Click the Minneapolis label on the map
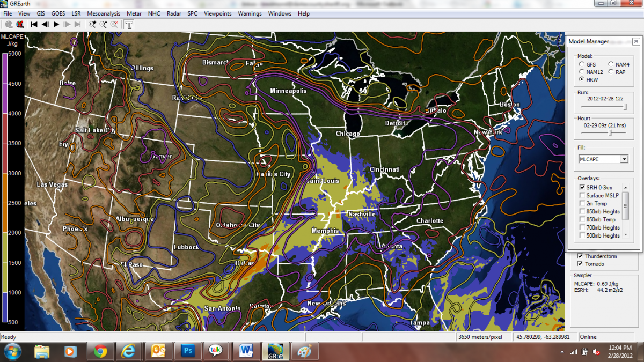Viewport: 644px width, 362px height. click(288, 91)
